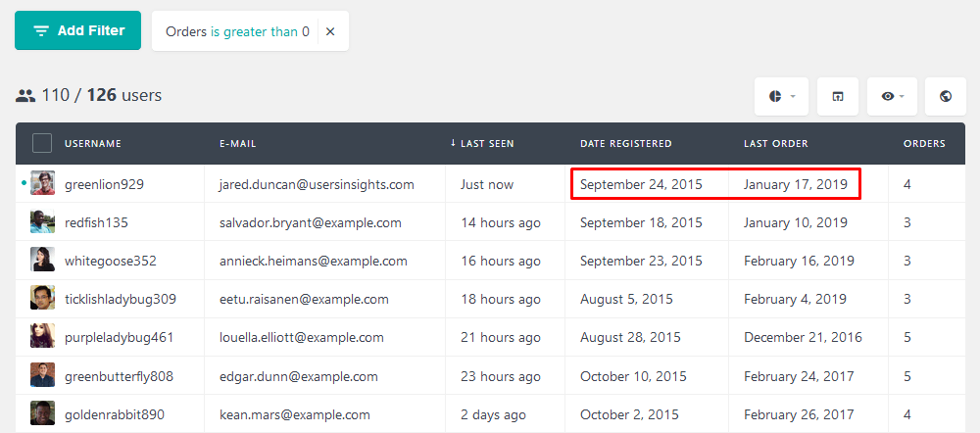Click the Add Filter button
This screenshot has height=433, width=980.
pos(78,30)
